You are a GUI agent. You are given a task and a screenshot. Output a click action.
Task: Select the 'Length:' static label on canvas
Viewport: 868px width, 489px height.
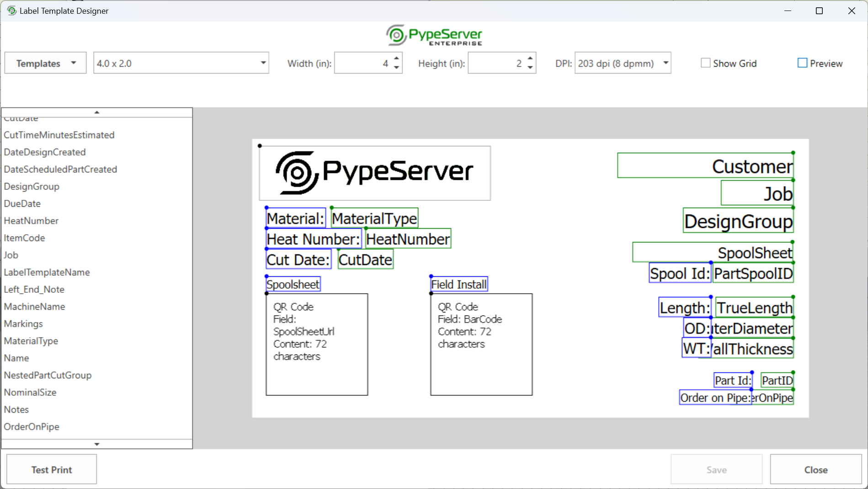pyautogui.click(x=685, y=307)
